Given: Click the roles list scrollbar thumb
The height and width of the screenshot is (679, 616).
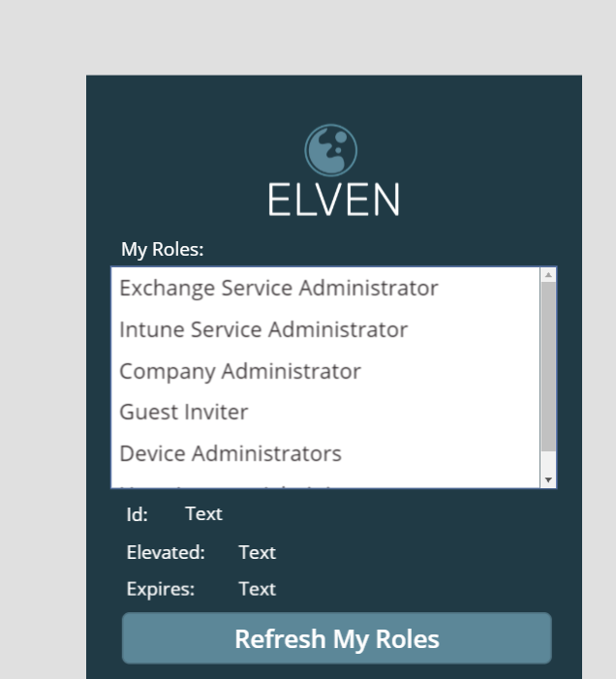Looking at the screenshot, I should tap(548, 366).
